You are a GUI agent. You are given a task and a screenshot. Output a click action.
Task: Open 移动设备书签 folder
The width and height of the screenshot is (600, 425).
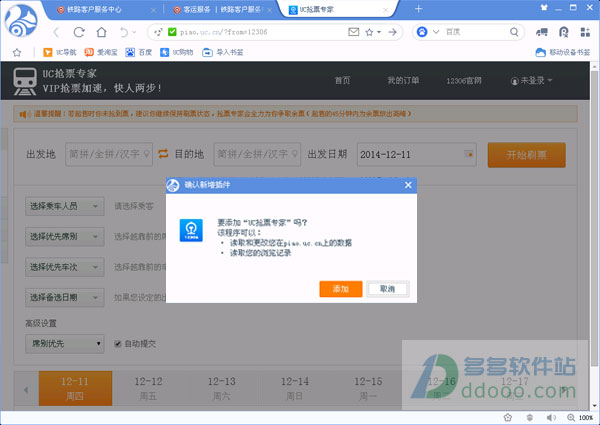562,52
